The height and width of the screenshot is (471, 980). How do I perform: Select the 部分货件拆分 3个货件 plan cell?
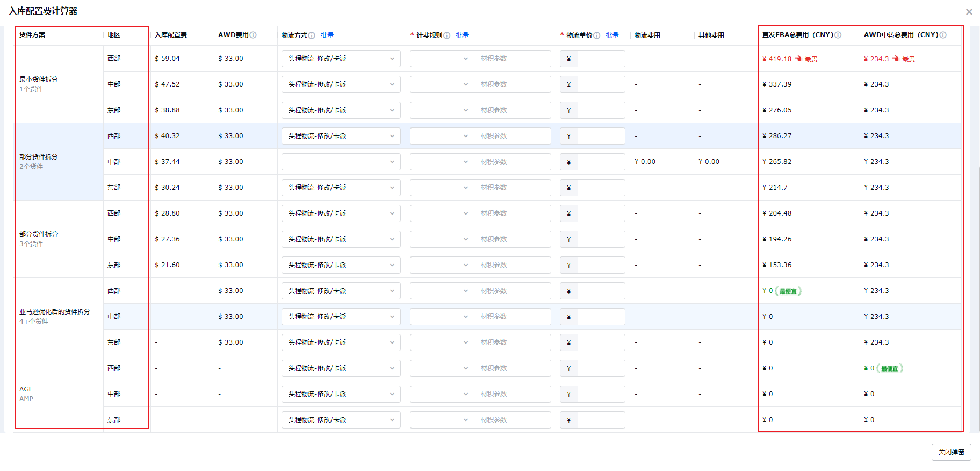tap(59, 239)
